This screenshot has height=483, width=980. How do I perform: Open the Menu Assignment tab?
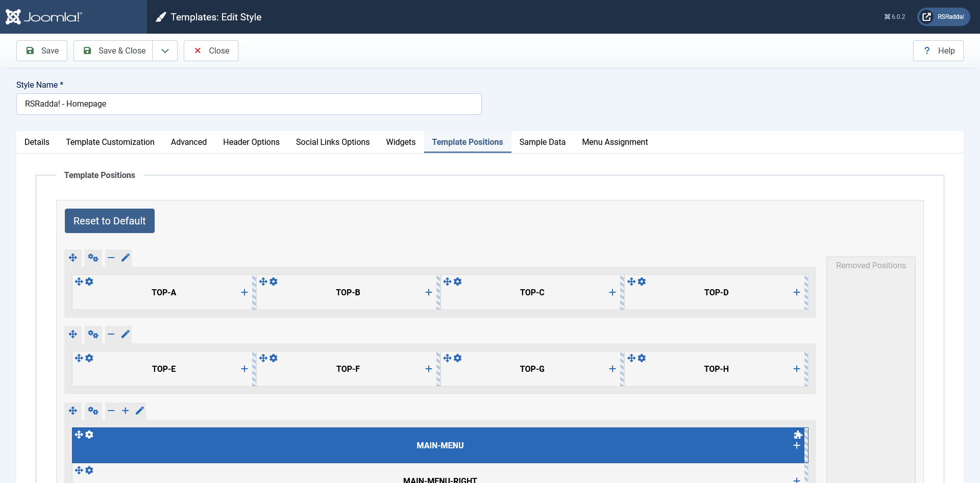click(615, 142)
